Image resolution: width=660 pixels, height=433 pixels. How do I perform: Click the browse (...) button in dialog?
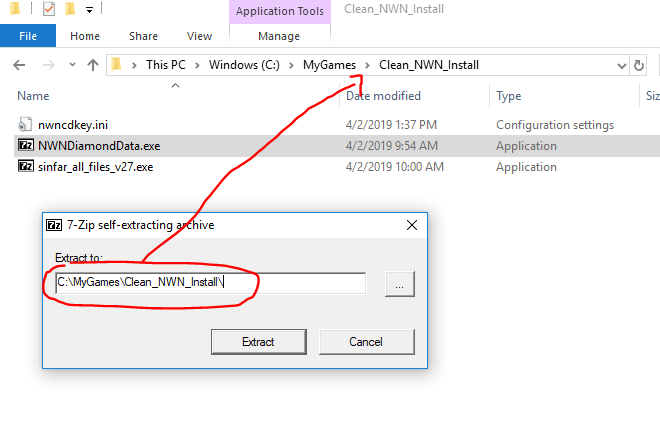[x=399, y=284]
